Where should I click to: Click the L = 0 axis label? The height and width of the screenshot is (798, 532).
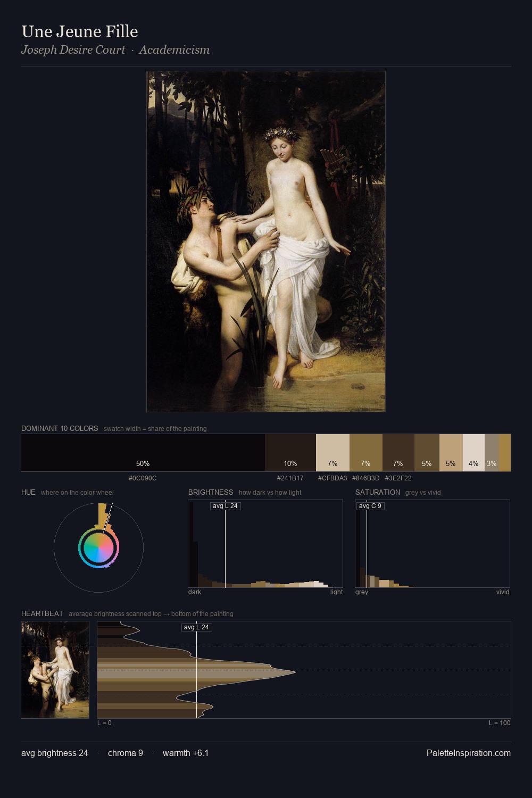pyautogui.click(x=105, y=723)
